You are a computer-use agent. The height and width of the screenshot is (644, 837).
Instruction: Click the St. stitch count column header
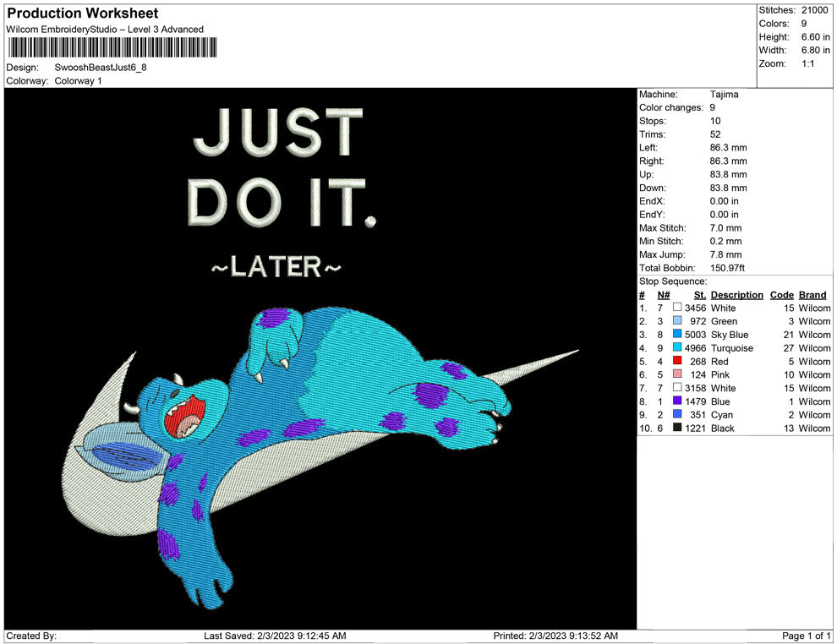[699, 295]
